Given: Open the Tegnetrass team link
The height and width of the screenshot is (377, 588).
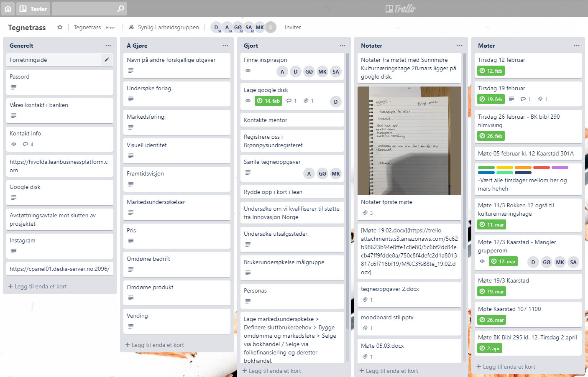Looking at the screenshot, I should 87,27.
